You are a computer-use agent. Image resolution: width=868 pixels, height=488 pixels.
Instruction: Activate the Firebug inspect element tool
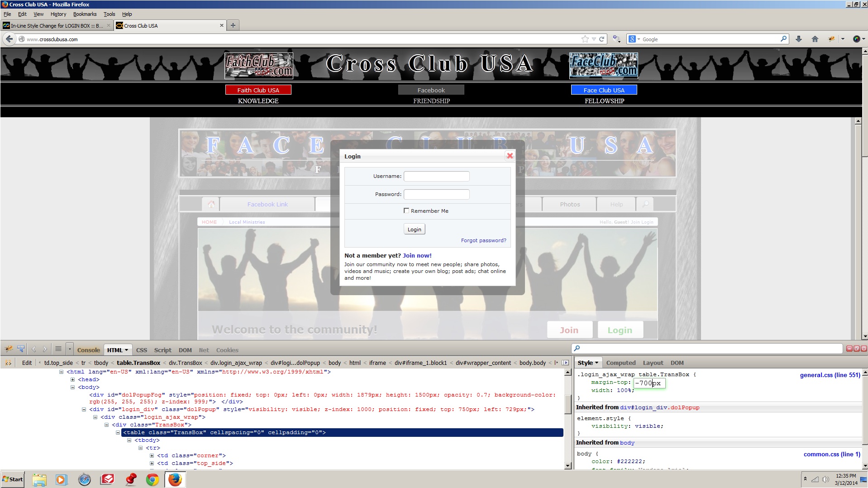(21, 349)
